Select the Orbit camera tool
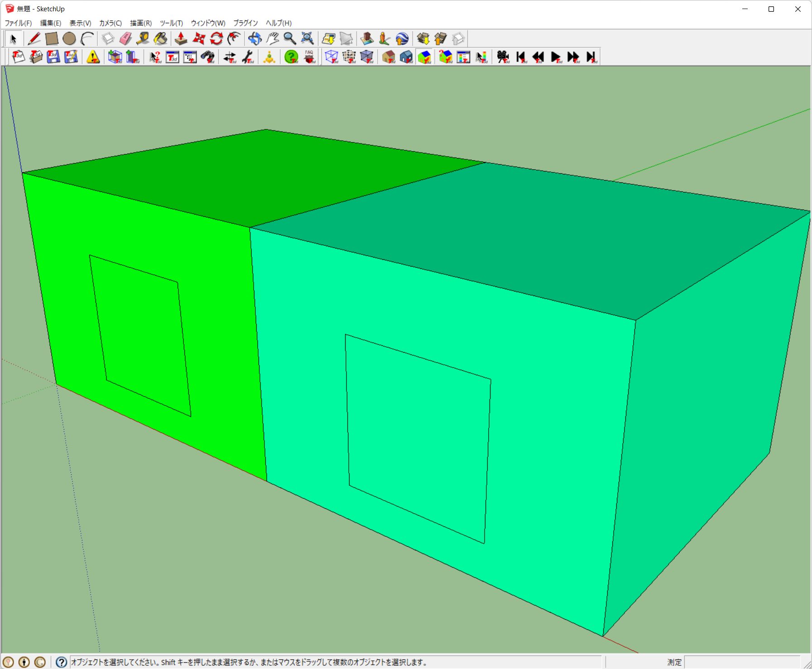The image size is (812, 669). coord(255,39)
